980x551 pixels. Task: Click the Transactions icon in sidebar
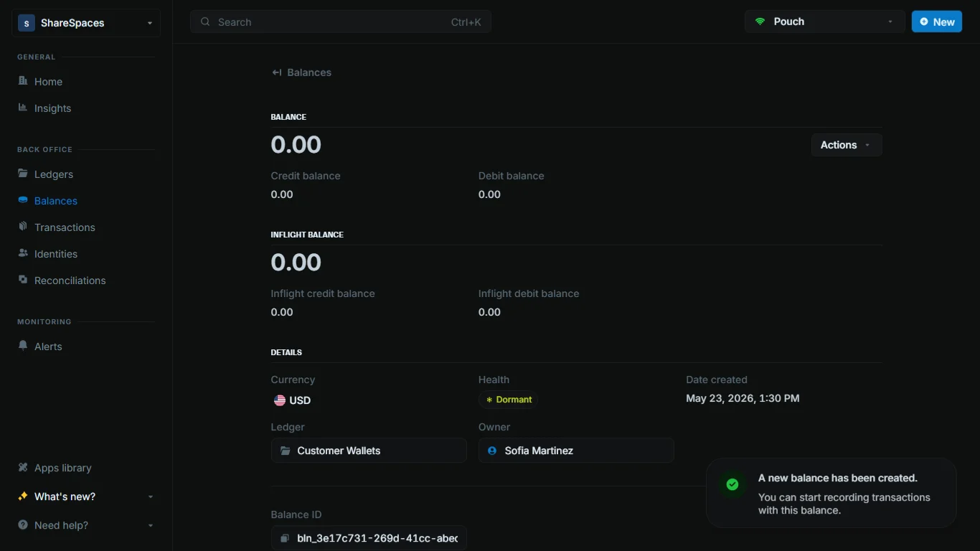(x=23, y=227)
